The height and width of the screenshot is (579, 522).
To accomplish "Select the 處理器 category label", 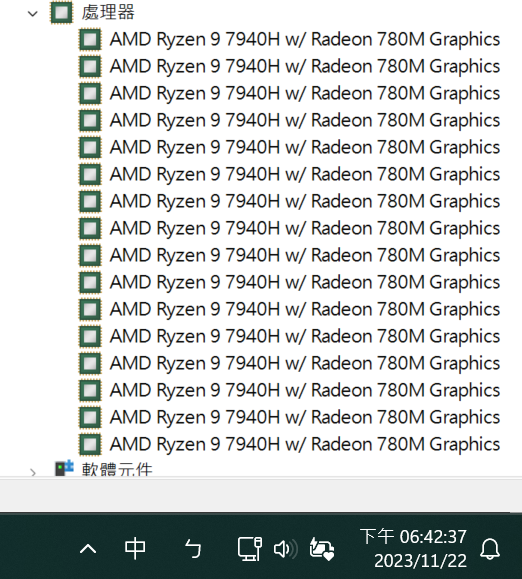I will click(108, 13).
